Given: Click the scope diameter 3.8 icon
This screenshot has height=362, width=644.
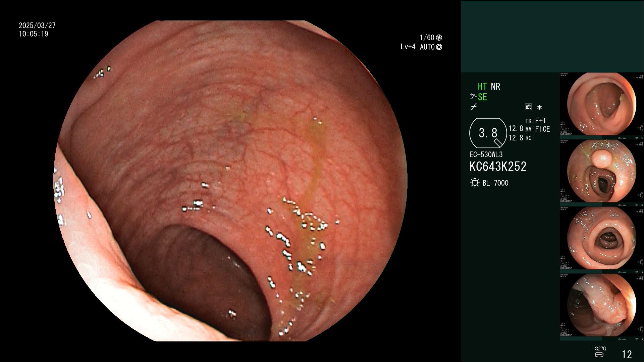Looking at the screenshot, I should click(x=488, y=133).
